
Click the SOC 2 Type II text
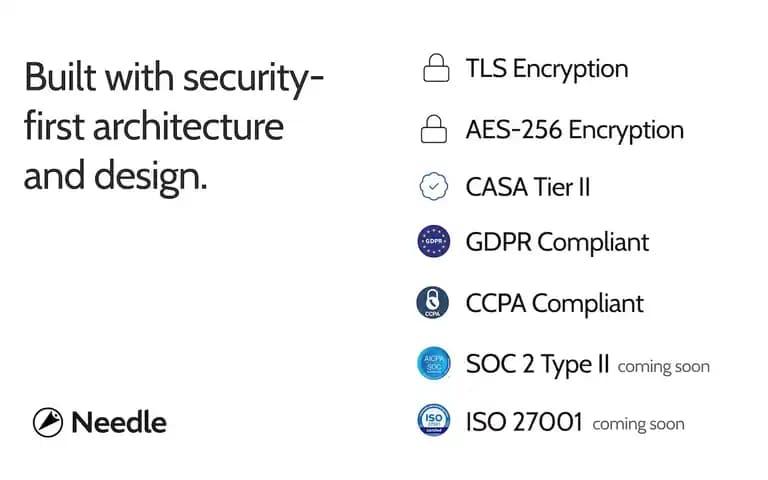point(537,364)
